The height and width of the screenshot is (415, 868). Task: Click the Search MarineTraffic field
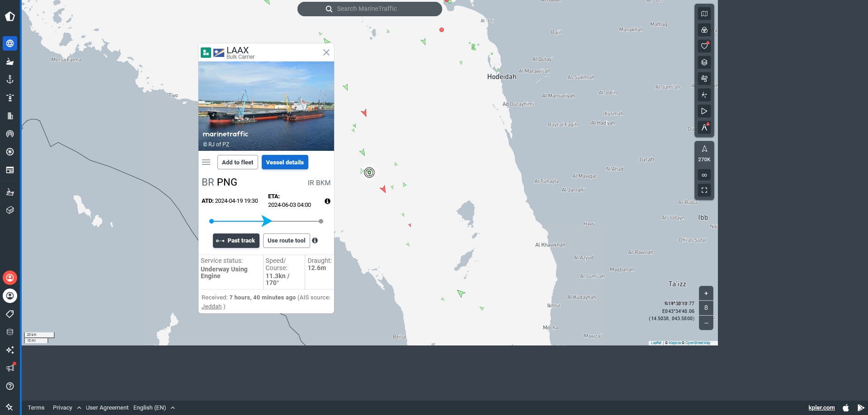click(370, 9)
